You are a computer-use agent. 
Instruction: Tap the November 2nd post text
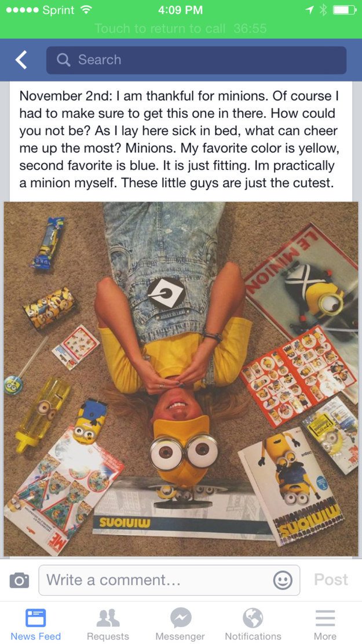pyautogui.click(x=180, y=139)
